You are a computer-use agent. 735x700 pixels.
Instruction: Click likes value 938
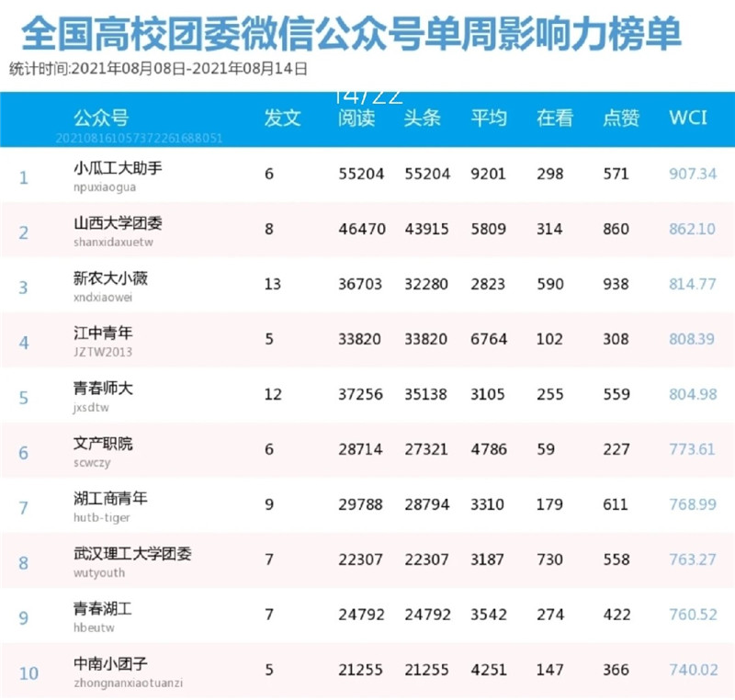click(616, 284)
